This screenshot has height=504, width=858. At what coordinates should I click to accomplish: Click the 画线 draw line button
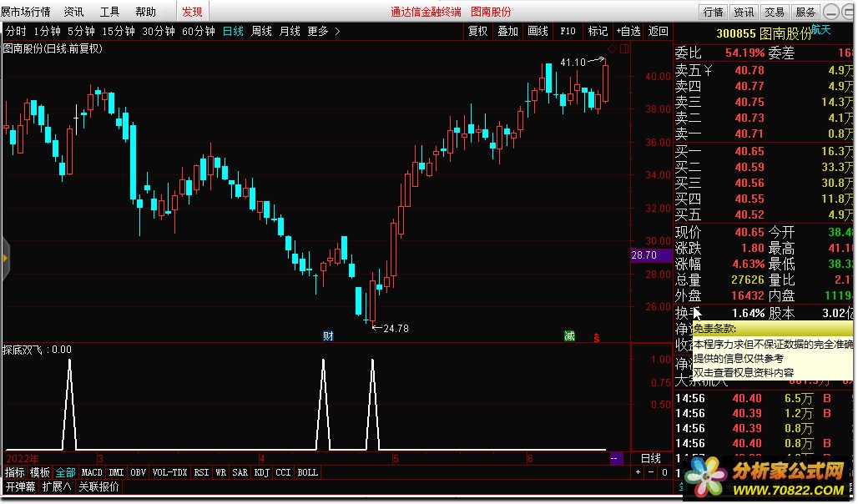tap(538, 31)
